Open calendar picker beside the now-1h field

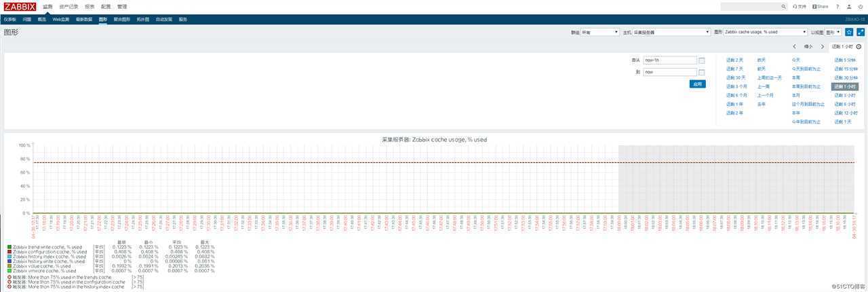click(x=702, y=60)
